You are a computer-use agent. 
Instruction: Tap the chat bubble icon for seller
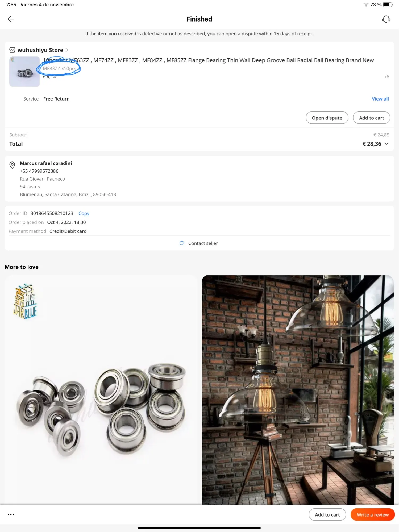(182, 243)
